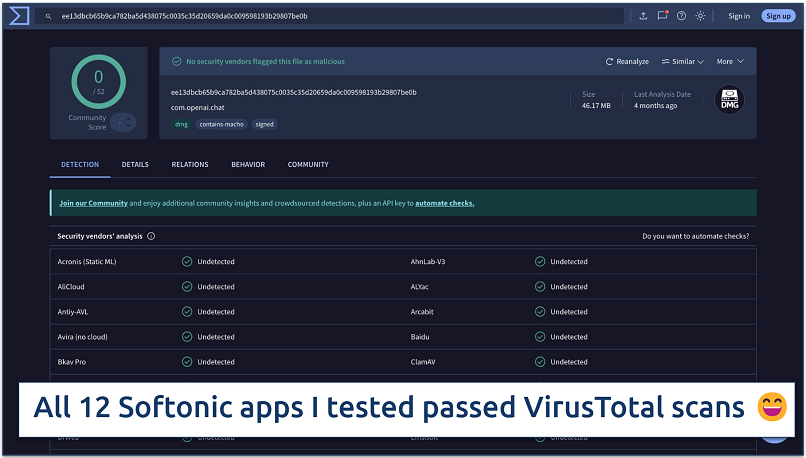Click ALYac Undetected check icon
Screen dimensions: 806x458
[x=540, y=286]
